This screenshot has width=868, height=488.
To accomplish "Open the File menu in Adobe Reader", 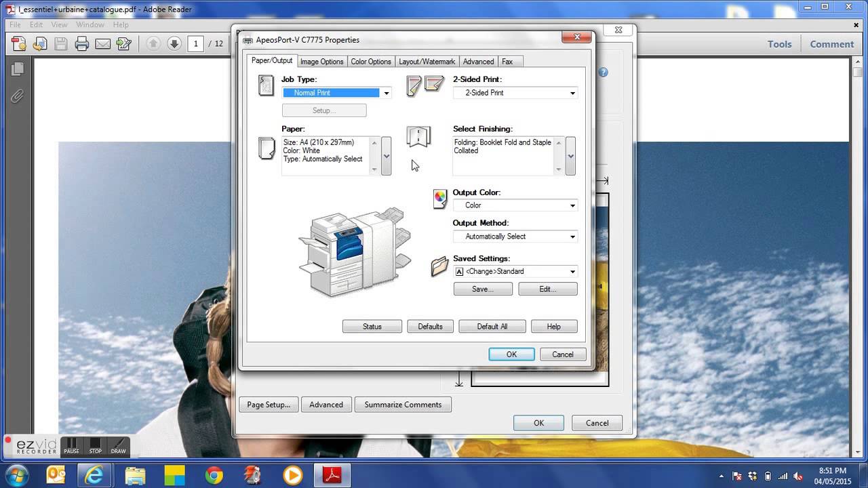I will pos(15,24).
